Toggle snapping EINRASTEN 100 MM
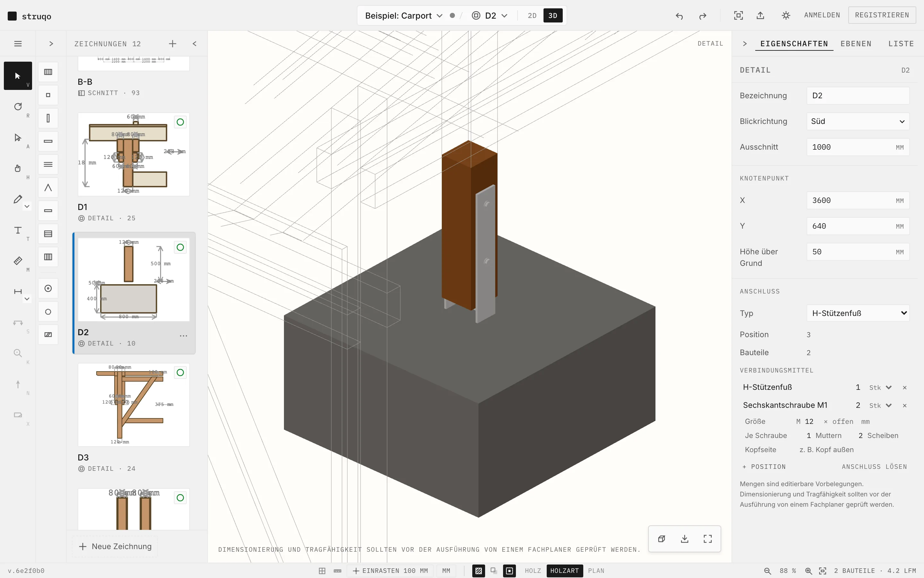The image size is (924, 578). coord(390,571)
